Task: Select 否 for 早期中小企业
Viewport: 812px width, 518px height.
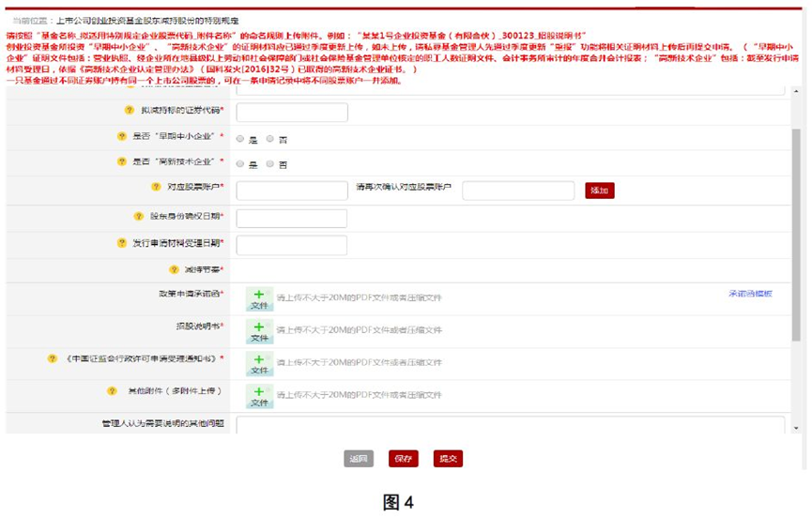Action: coord(269,139)
